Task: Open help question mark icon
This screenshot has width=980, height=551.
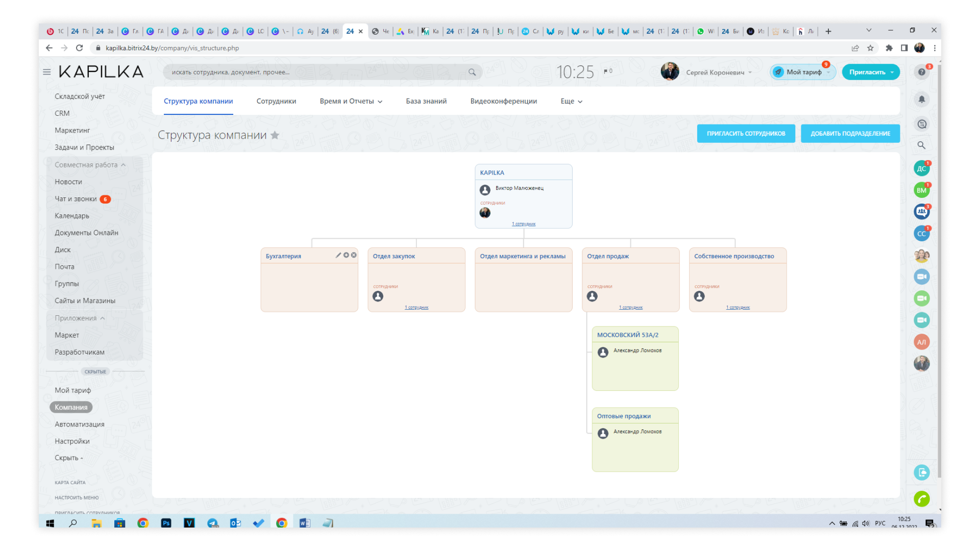Action: pos(921,72)
